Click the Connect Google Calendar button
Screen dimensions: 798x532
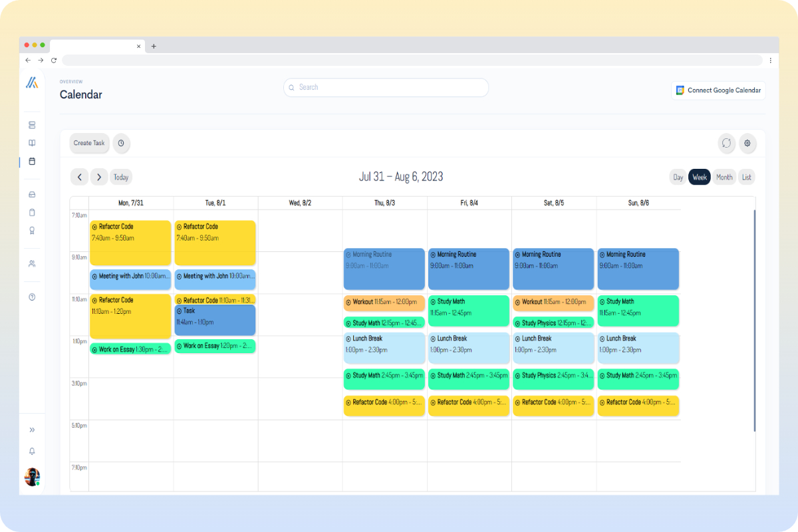[x=718, y=90]
